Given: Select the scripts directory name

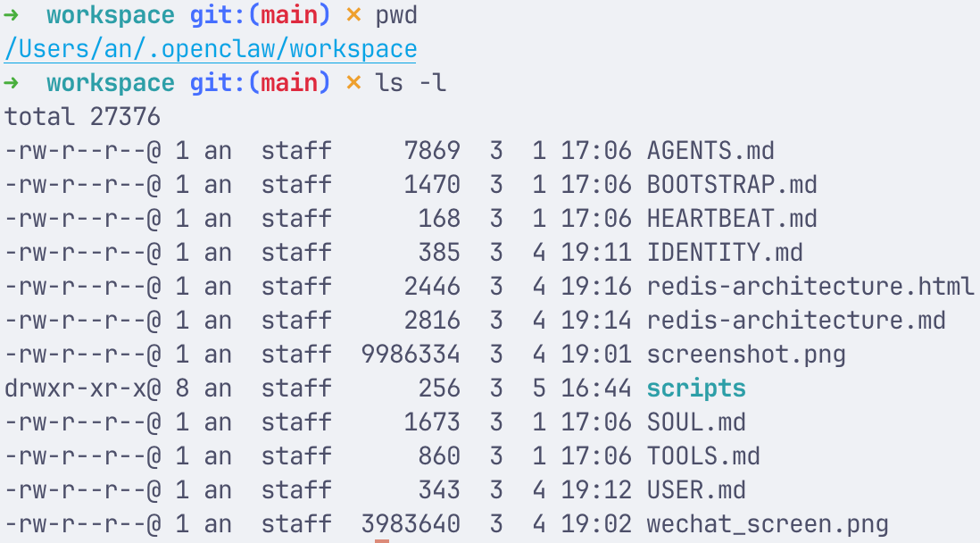Looking at the screenshot, I should tap(696, 388).
